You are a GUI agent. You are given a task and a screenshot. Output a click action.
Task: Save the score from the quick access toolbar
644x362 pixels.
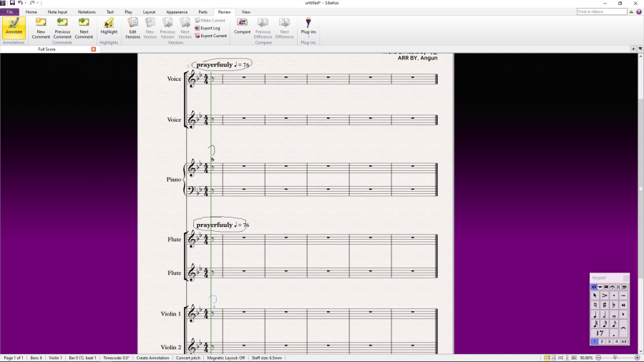pos(12,3)
